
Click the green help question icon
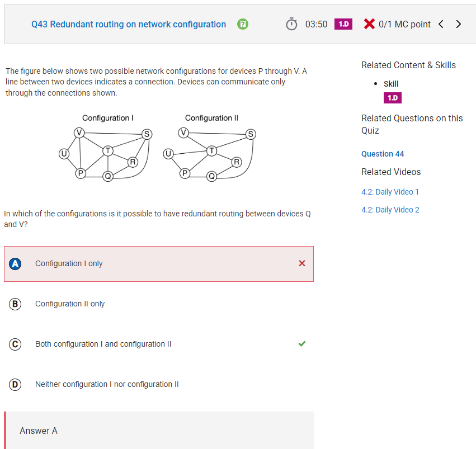click(243, 24)
